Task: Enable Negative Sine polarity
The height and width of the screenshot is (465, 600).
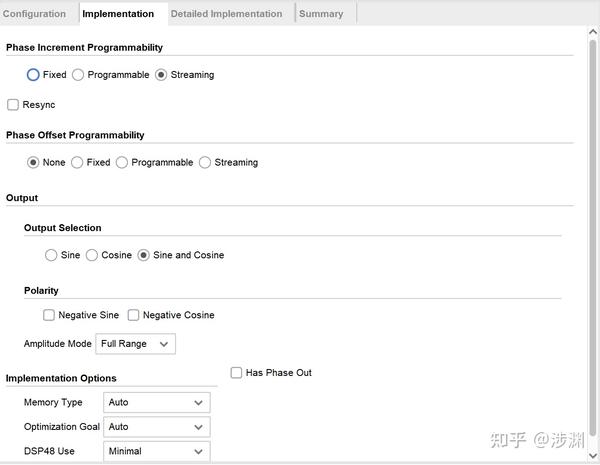Action: pos(49,316)
